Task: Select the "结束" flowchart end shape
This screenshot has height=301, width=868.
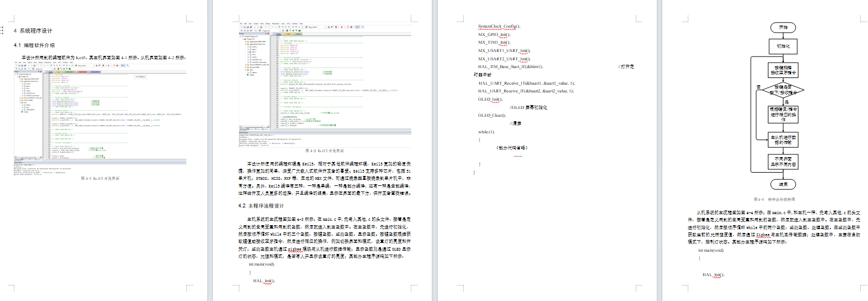Action: tap(783, 184)
